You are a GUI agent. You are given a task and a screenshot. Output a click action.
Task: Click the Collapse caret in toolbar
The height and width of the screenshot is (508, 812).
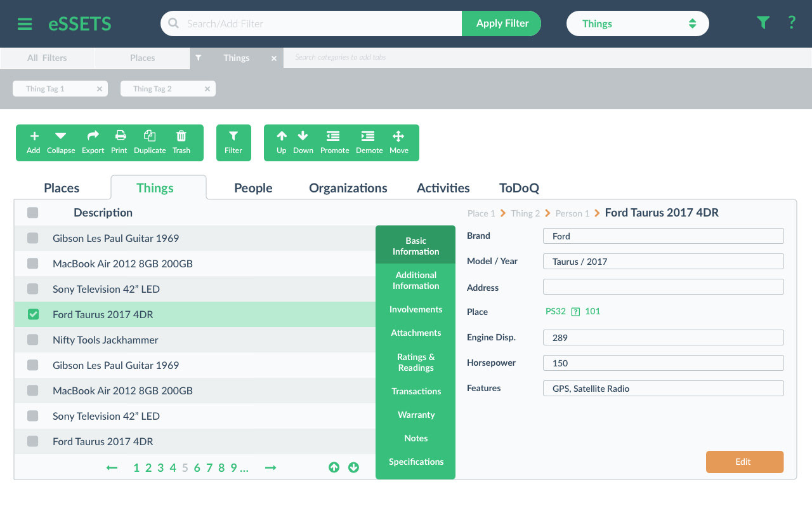pyautogui.click(x=60, y=136)
